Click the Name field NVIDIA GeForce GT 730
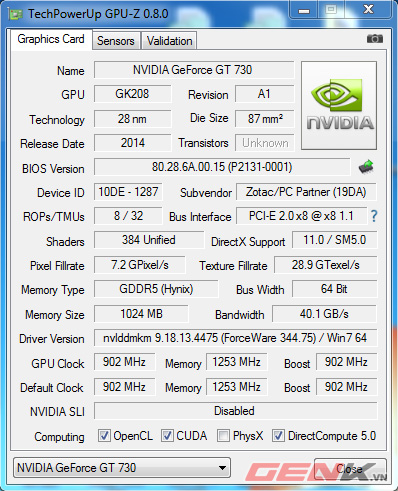 pyautogui.click(x=194, y=70)
